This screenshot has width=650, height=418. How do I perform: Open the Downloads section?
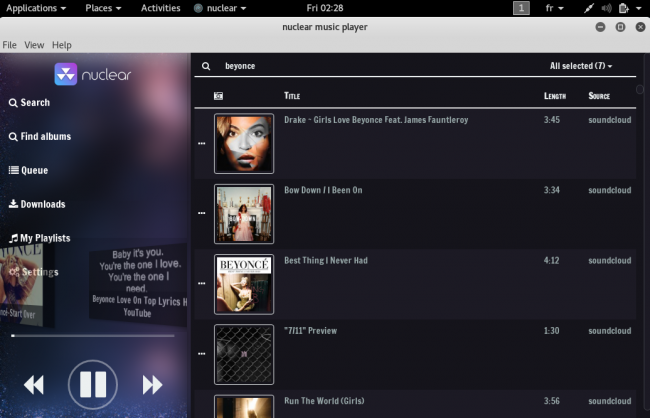(37, 204)
